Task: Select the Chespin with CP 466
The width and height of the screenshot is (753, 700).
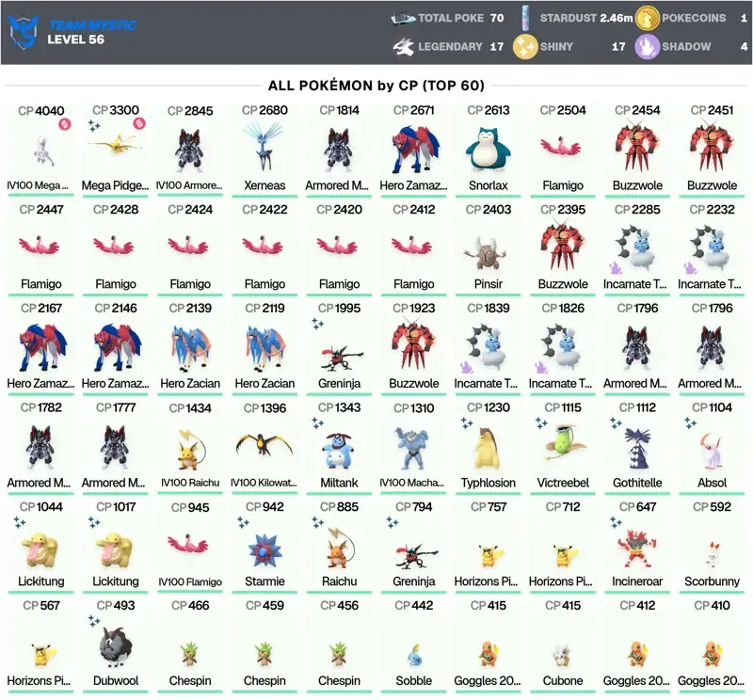Action: [x=190, y=654]
